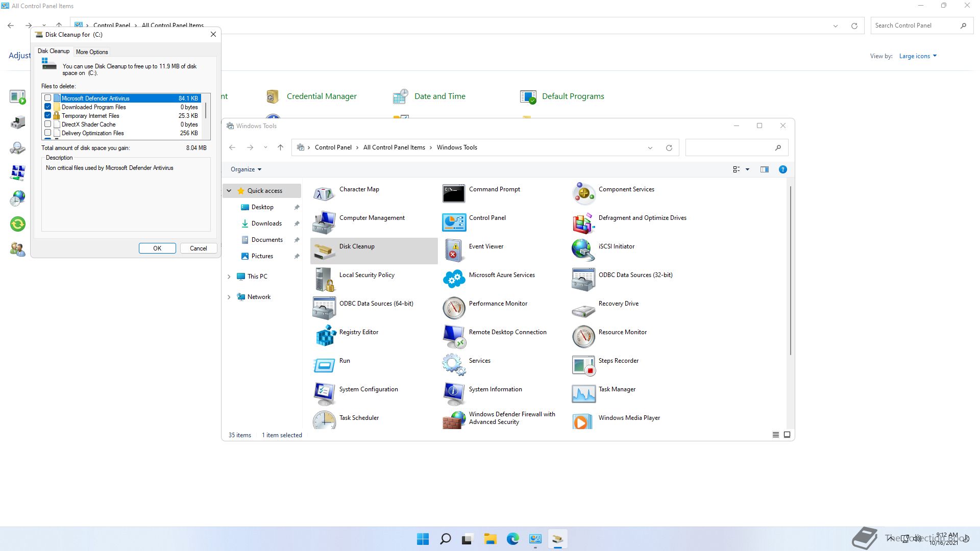Image resolution: width=980 pixels, height=551 pixels.
Task: Launch Command Prompt icon
Action: [454, 194]
